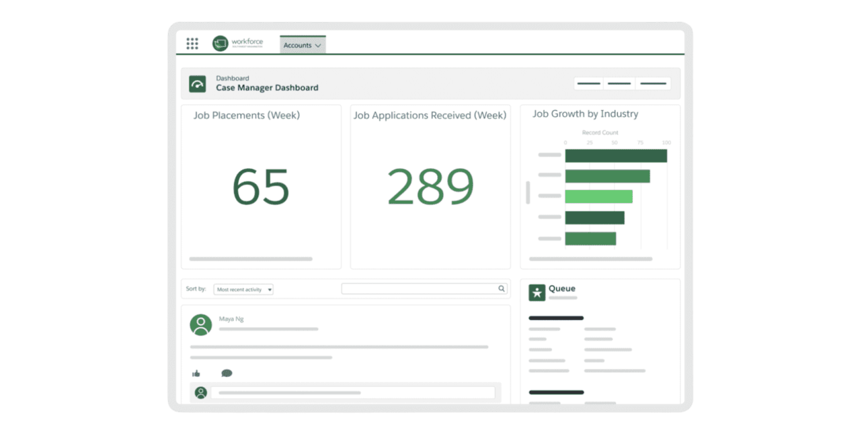
Task: Like the post with thumbs-up icon
Action: click(x=196, y=374)
